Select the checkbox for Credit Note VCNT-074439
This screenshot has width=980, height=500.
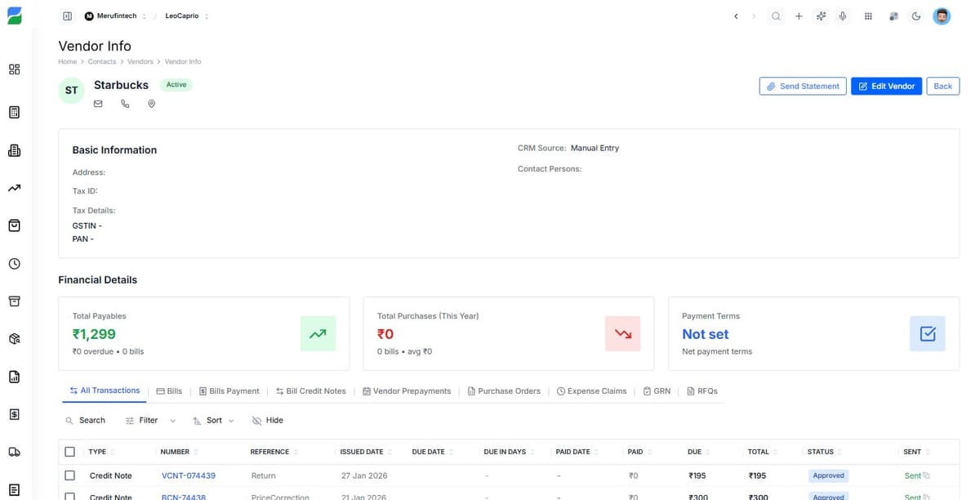click(69, 475)
